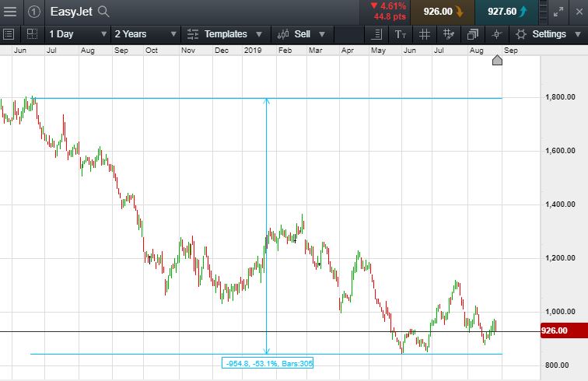Screen dimensions: 588x381
Task: Click the 2019 label on time axis
Action: (x=253, y=51)
